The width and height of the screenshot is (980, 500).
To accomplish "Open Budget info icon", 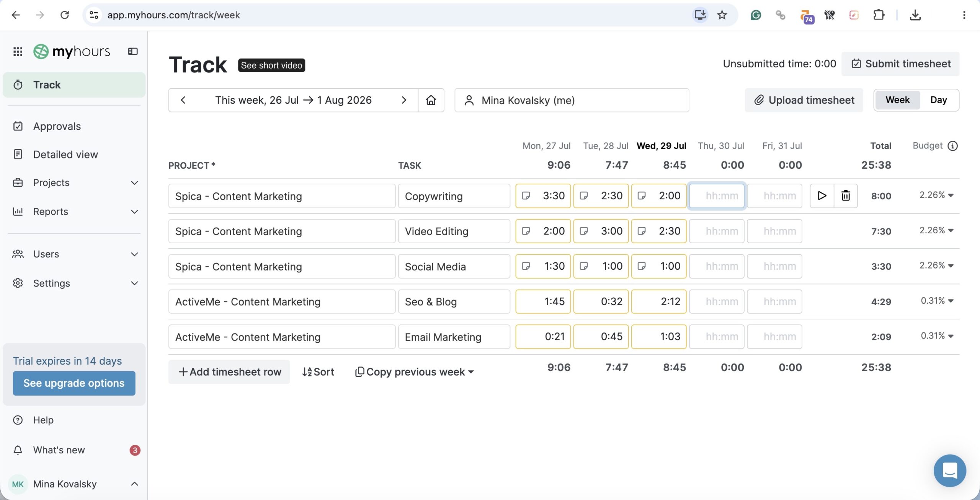I will pyautogui.click(x=952, y=146).
